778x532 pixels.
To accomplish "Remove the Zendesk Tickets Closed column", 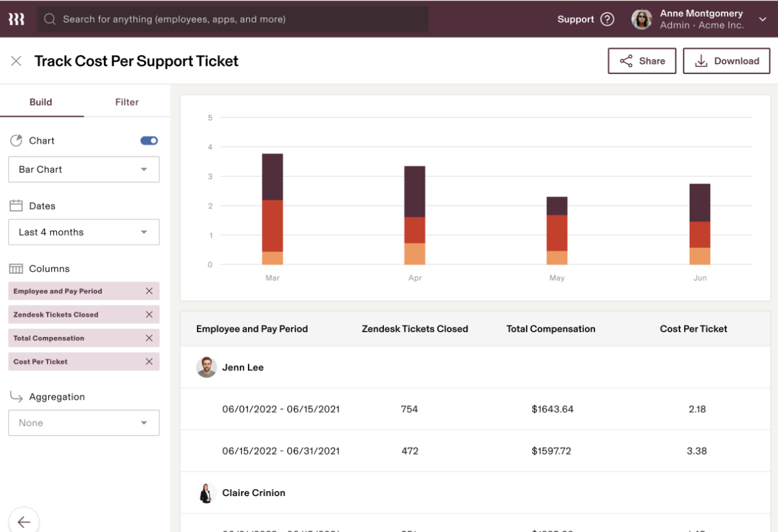I will coord(149,315).
